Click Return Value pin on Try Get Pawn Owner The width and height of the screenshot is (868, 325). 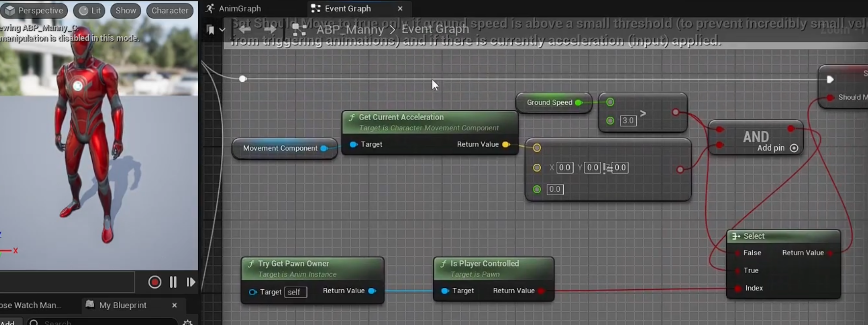point(372,291)
